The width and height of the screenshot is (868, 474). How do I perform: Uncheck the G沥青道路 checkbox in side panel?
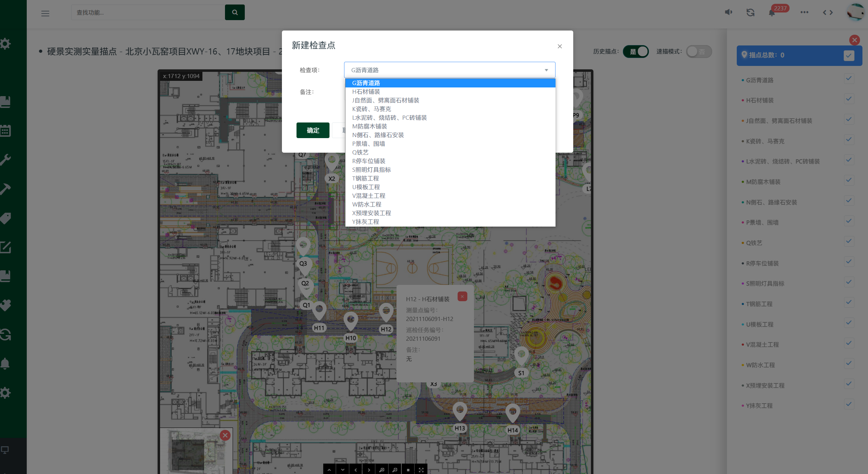coord(849,79)
